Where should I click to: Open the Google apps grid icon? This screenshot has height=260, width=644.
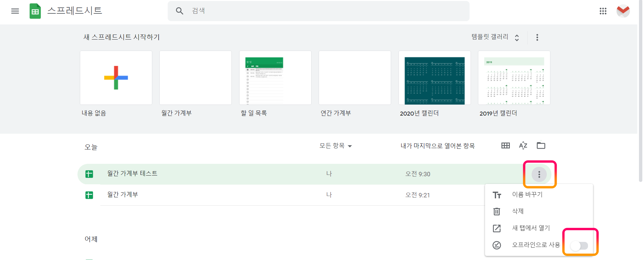tap(603, 11)
